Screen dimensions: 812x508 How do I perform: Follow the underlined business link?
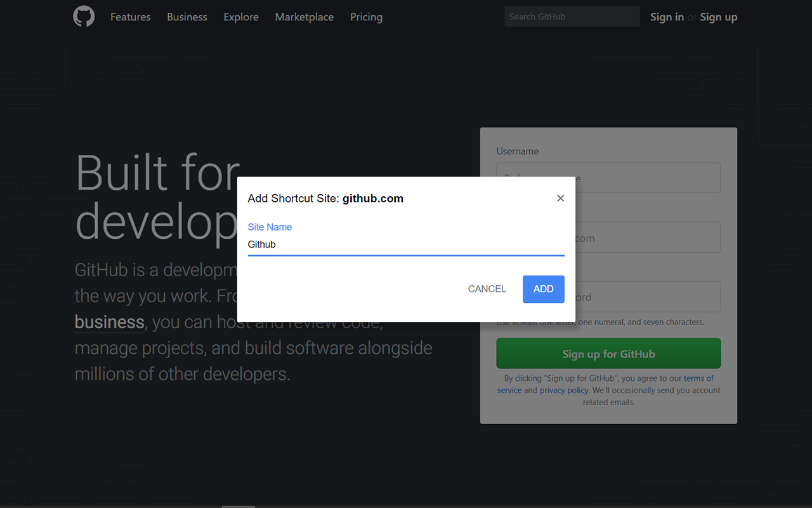tap(110, 322)
